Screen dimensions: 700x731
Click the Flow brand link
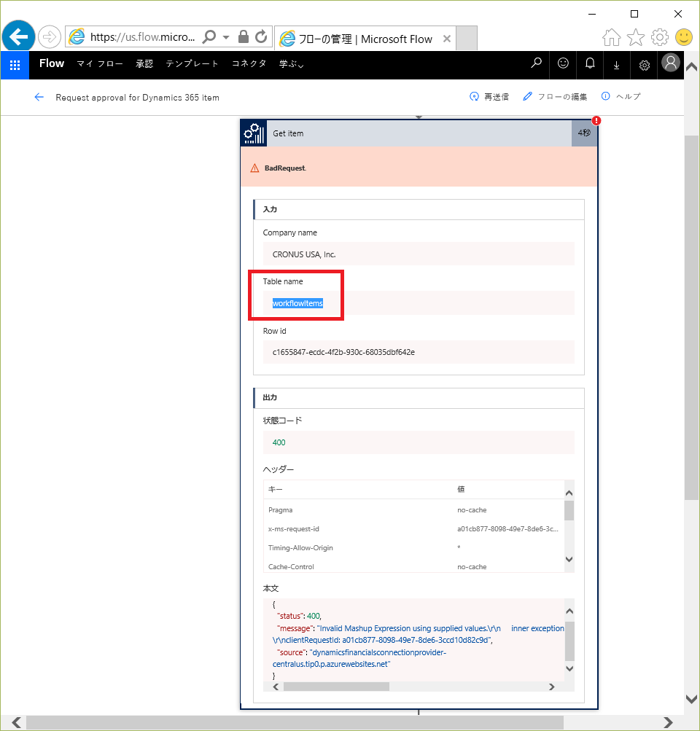coord(51,63)
